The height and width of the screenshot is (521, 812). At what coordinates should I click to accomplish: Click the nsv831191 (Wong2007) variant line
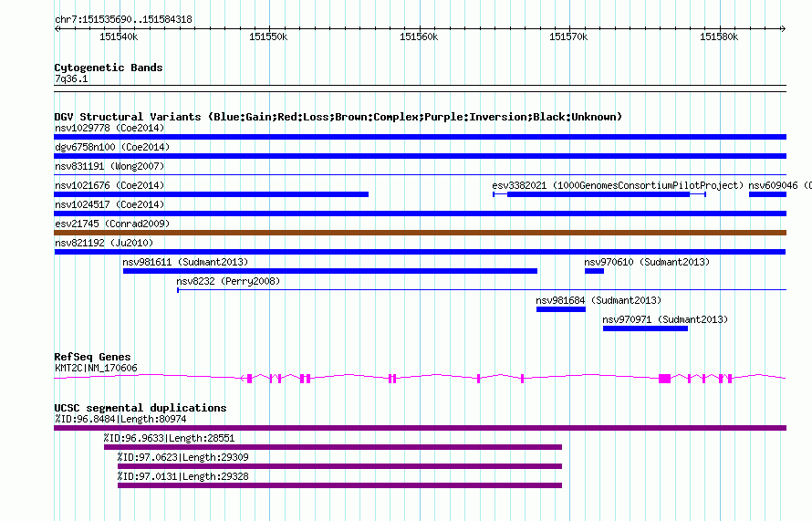pos(420,175)
